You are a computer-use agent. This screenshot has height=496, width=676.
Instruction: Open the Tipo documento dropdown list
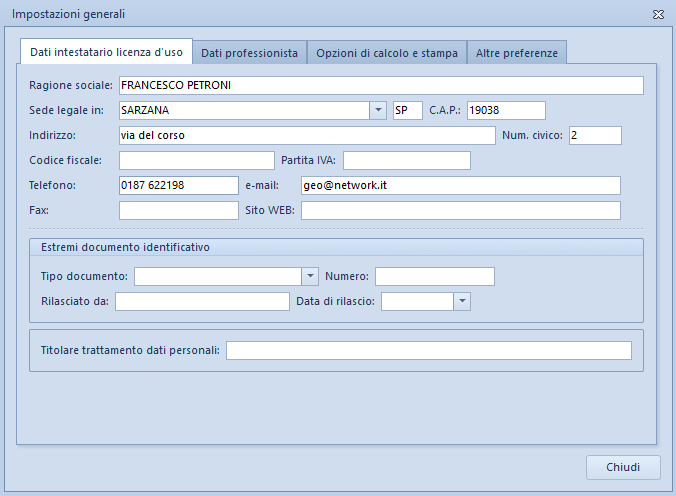[310, 276]
